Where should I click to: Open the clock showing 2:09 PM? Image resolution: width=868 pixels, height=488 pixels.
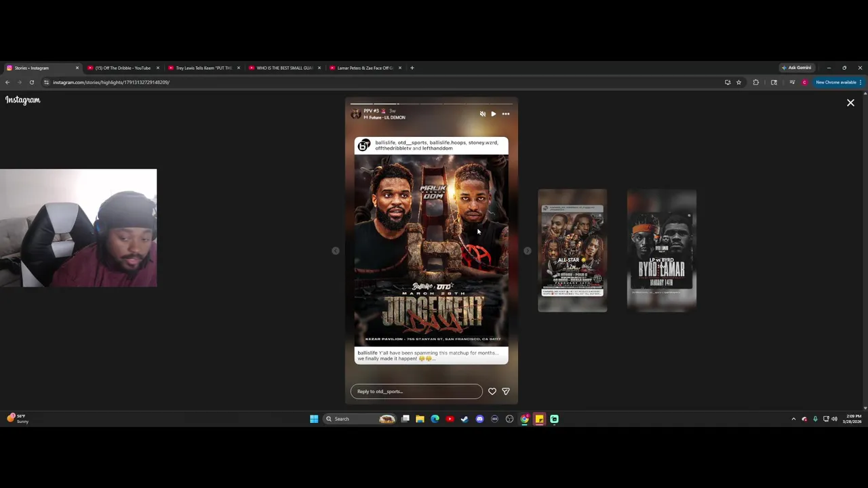(853, 419)
